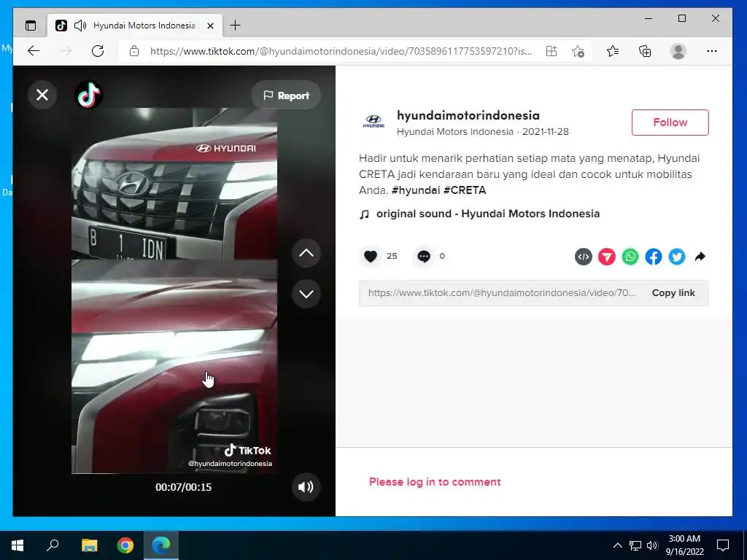Send to friends via red arrow icon
Viewport: 747px width, 560px height.
[x=606, y=257]
